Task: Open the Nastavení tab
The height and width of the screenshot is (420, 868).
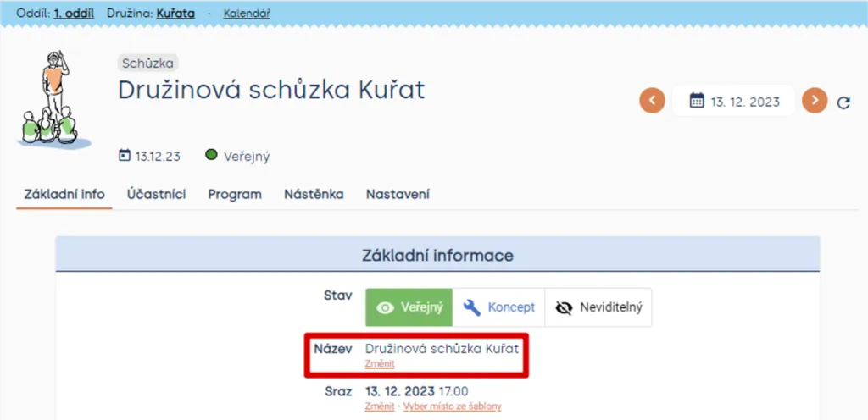Action: click(x=398, y=195)
